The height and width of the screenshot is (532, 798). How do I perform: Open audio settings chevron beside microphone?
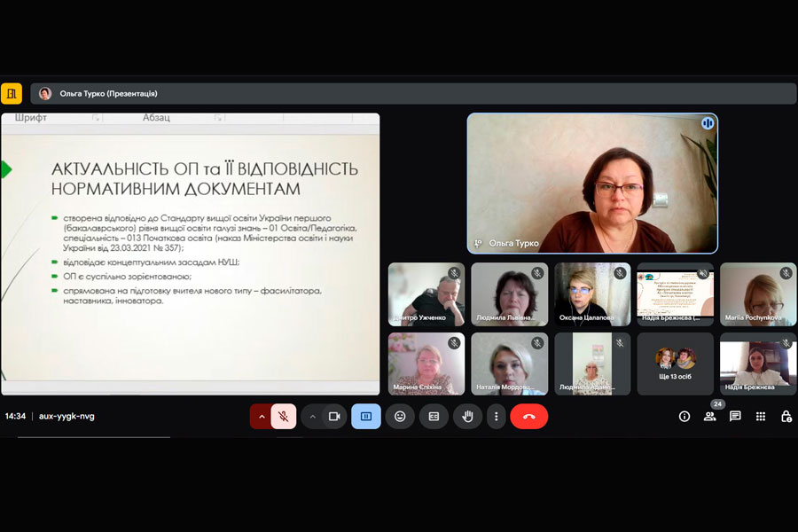tap(262, 417)
